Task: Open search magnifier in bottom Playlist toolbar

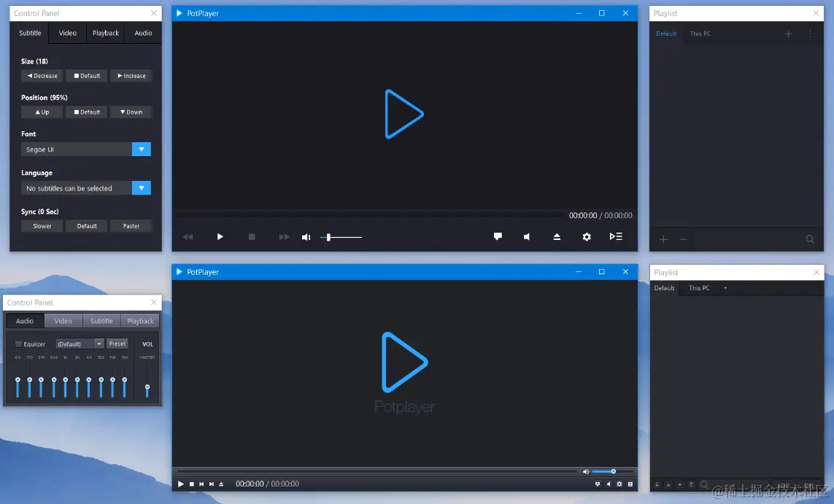Action: point(704,484)
